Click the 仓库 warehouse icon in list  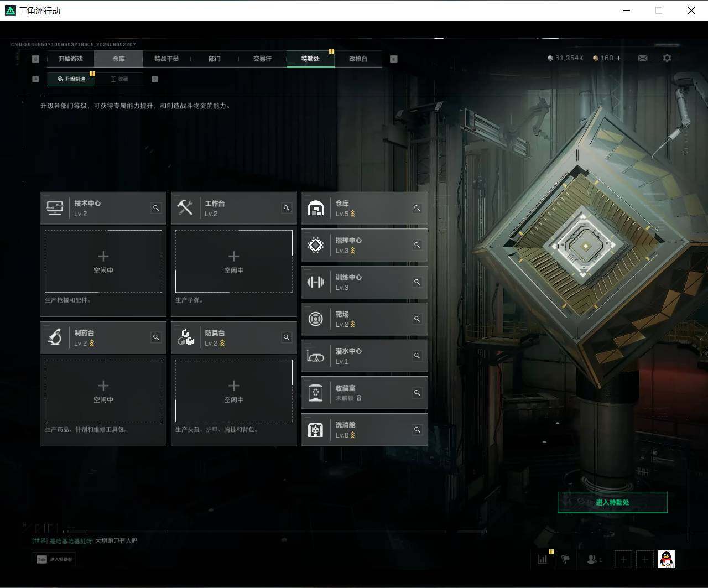click(315, 209)
